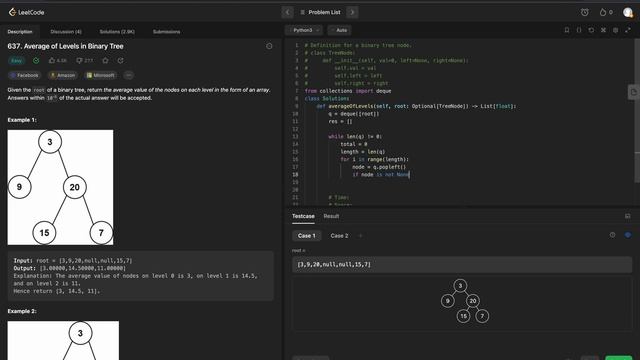Go to the previous problem arrow

[x=287, y=12]
